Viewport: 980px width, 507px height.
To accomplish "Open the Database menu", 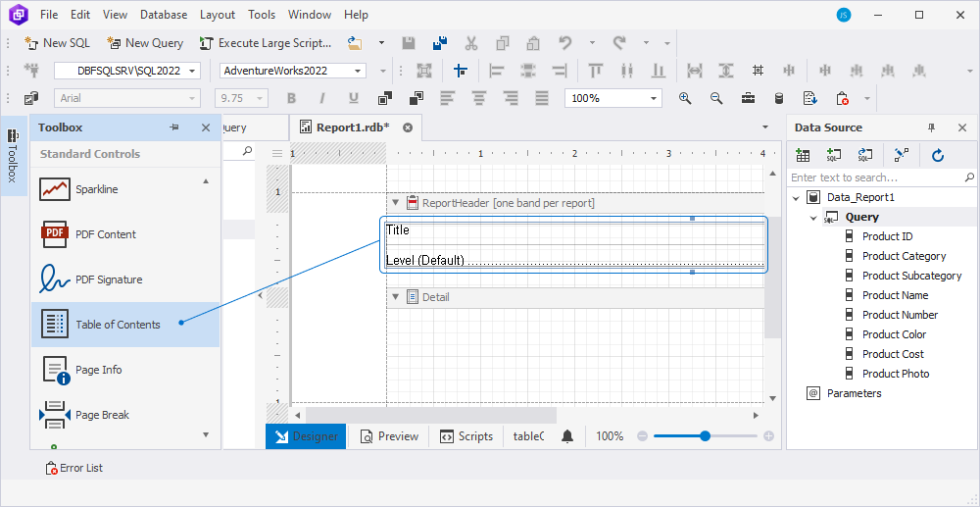I will [164, 15].
